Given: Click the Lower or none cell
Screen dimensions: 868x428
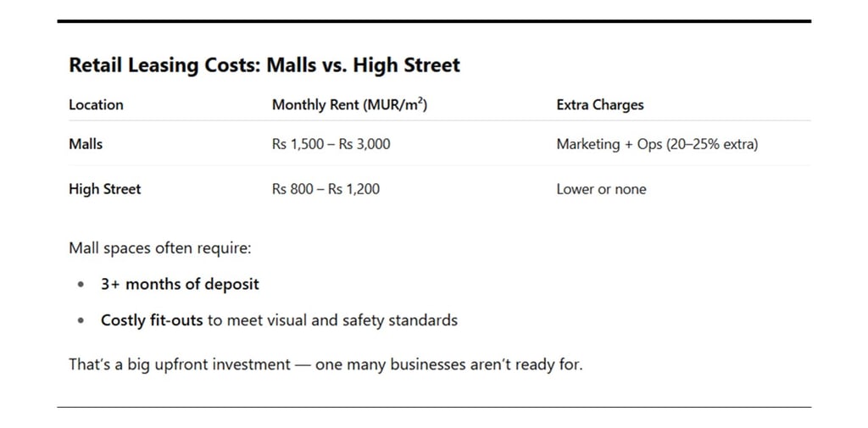Looking at the screenshot, I should (601, 189).
